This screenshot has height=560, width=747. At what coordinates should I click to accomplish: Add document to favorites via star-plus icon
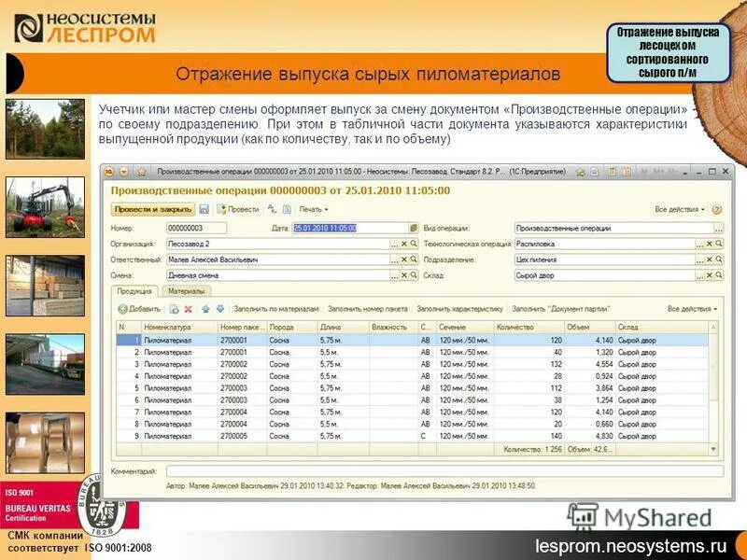[x=580, y=172]
